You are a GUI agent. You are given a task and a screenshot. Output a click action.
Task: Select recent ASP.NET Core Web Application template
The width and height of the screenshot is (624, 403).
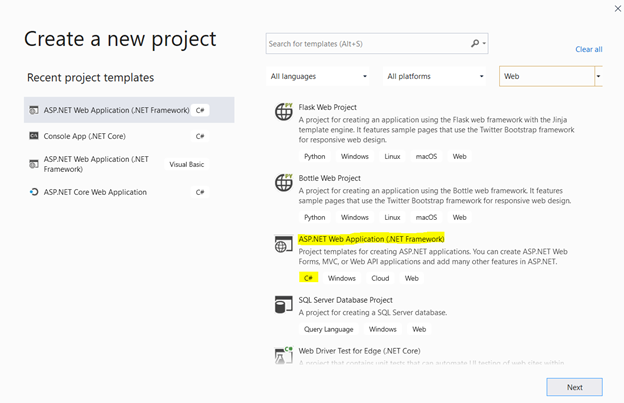[x=129, y=192]
